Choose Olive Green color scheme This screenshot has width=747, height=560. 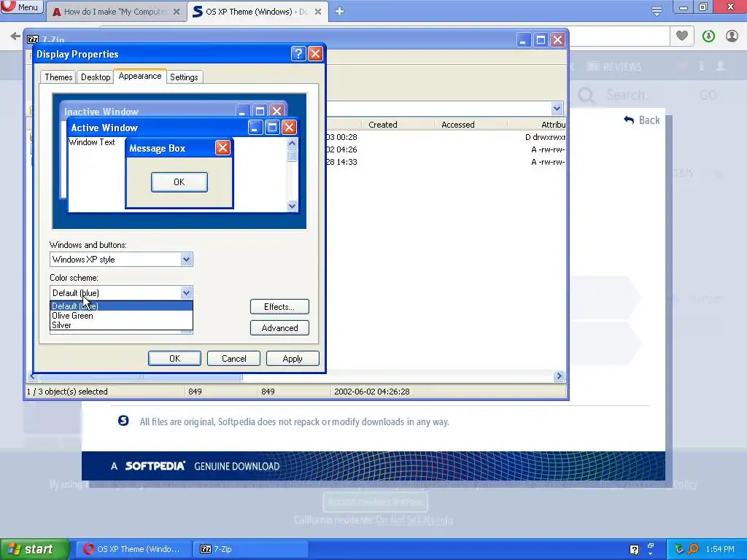[x=121, y=316]
